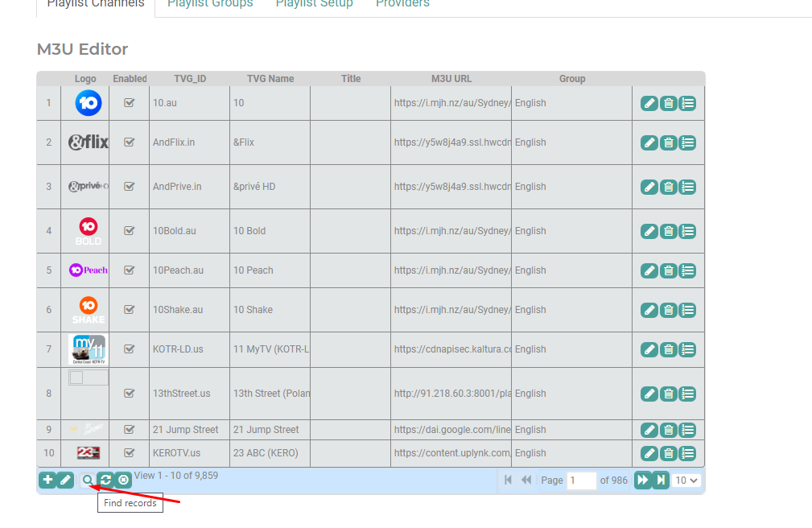Viewport: 812px width, 528px height.
Task: Open list icon for 10Shake.au row
Action: pos(688,310)
